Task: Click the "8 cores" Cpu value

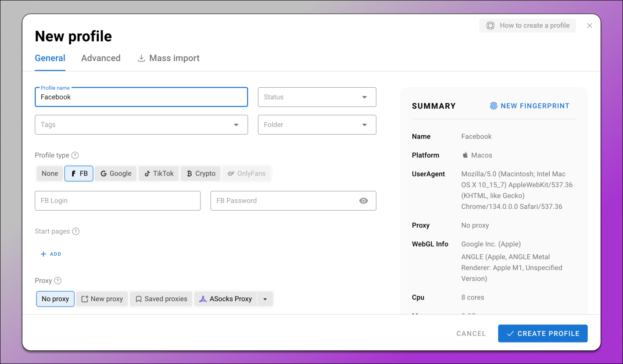Action: point(473,297)
